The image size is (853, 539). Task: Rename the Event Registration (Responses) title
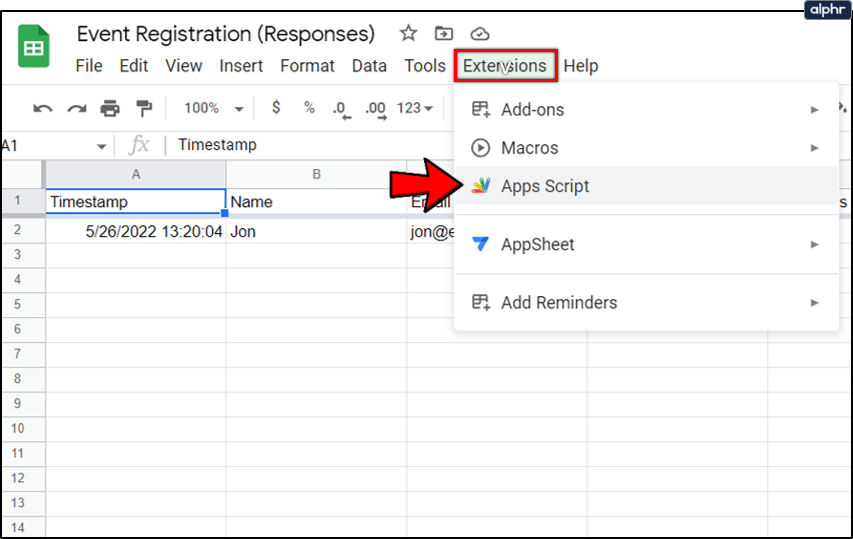point(226,34)
